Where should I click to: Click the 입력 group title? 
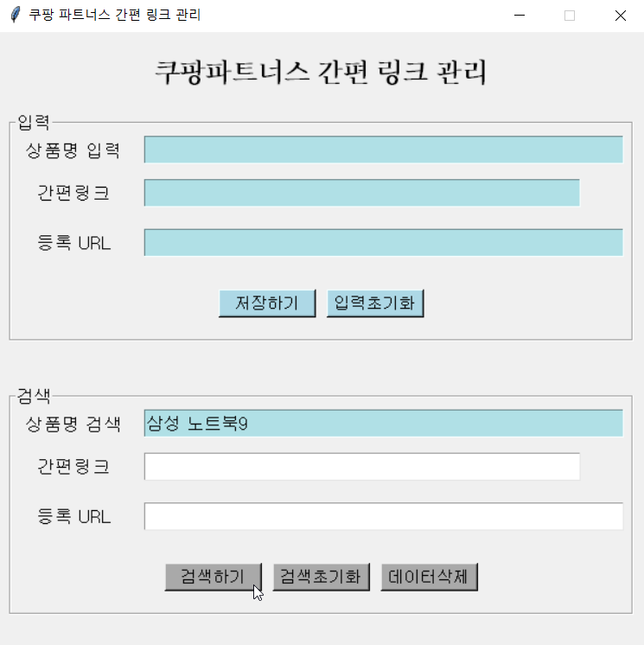point(34,122)
